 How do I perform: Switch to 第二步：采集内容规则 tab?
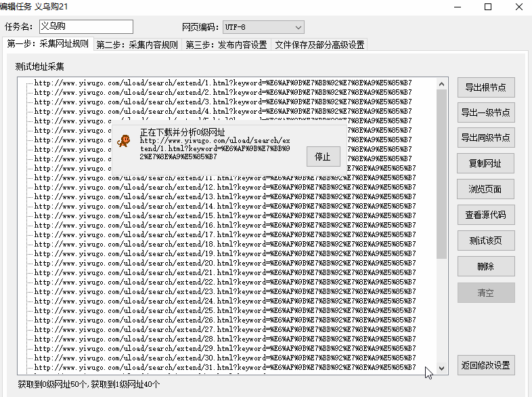(x=137, y=45)
